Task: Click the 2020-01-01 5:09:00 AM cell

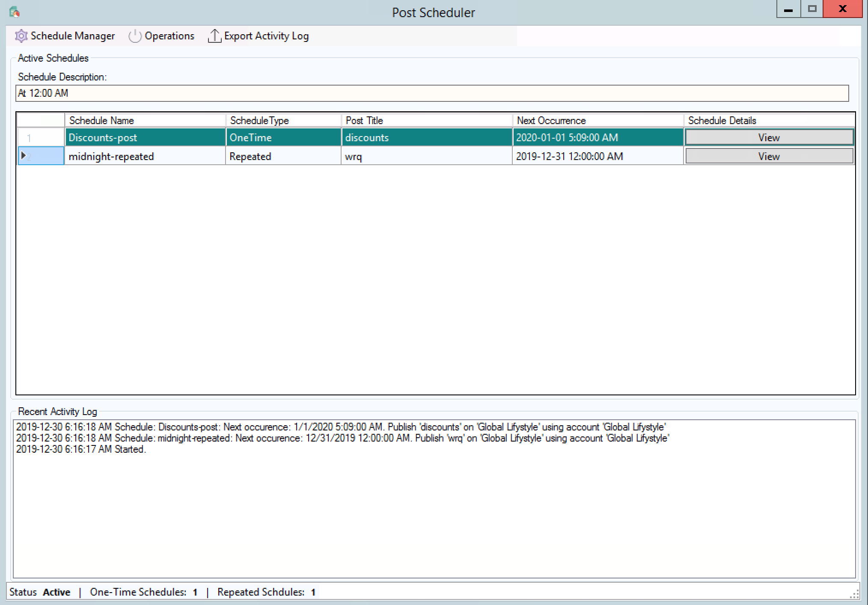Action: pyautogui.click(x=598, y=137)
